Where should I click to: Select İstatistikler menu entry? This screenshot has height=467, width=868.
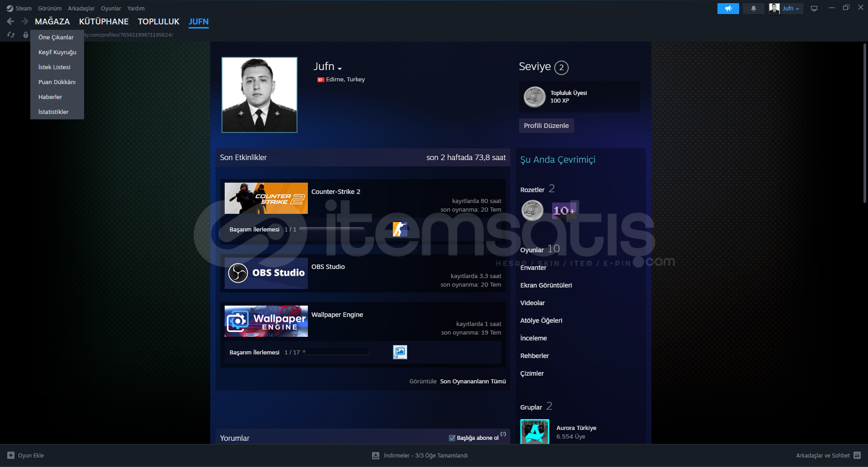pos(57,112)
